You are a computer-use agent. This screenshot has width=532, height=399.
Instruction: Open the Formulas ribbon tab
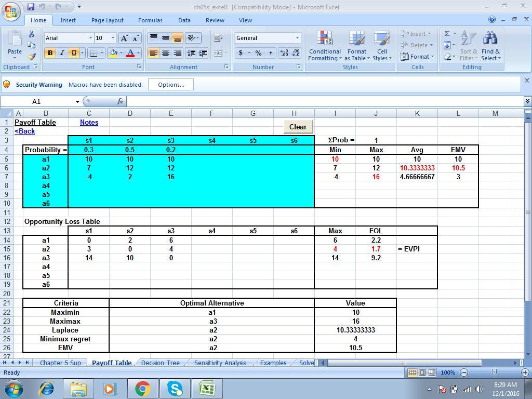coord(150,20)
